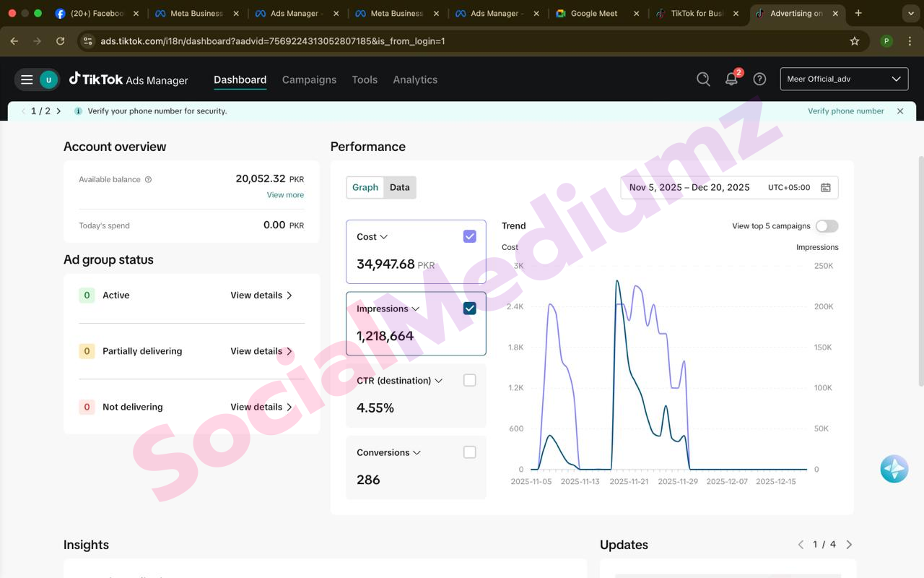
Task: Expand the Meer Official_adv account dropdown
Action: click(x=844, y=79)
